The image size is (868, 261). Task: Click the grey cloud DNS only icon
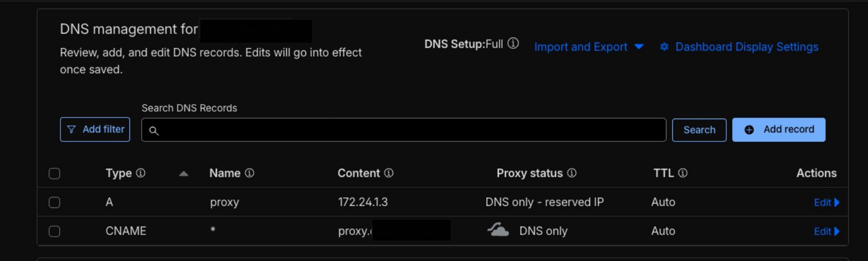[x=498, y=230]
